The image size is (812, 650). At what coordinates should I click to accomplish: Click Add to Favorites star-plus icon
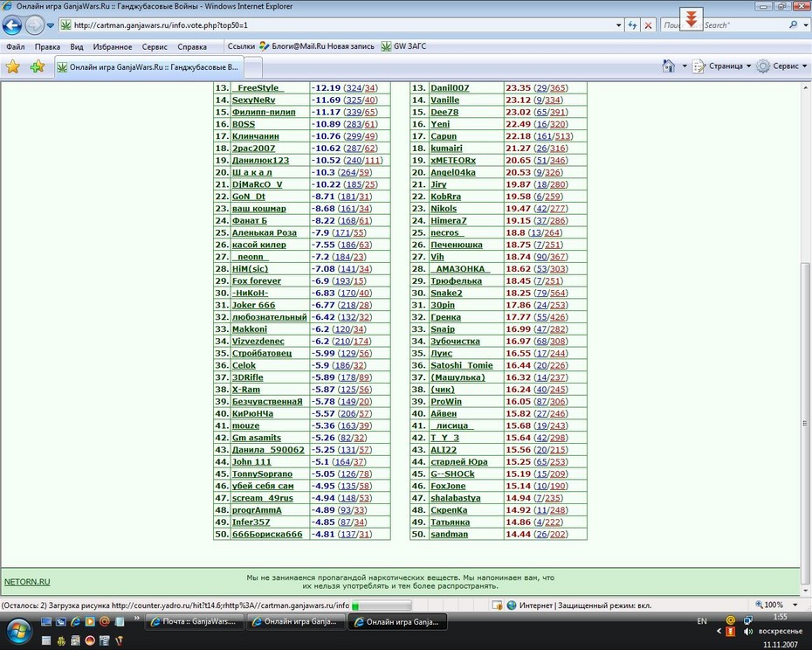pyautogui.click(x=38, y=67)
